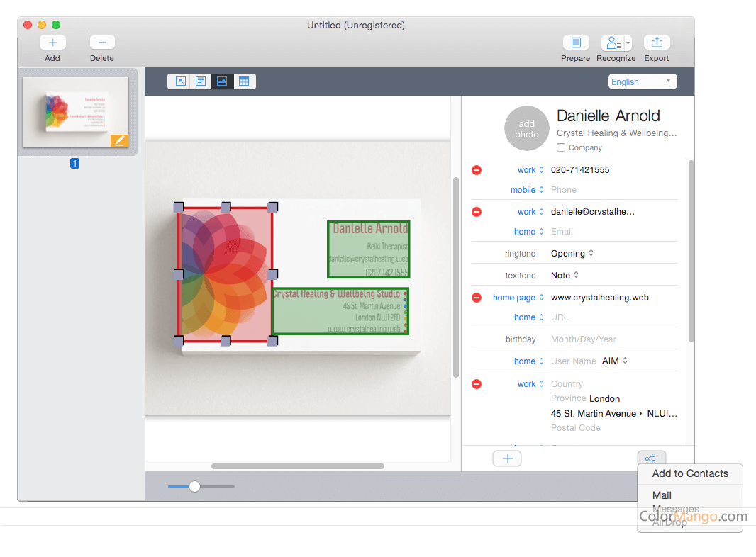The image size is (756, 557).
Task: Choose Add to Contacts from share menu
Action: click(690, 473)
